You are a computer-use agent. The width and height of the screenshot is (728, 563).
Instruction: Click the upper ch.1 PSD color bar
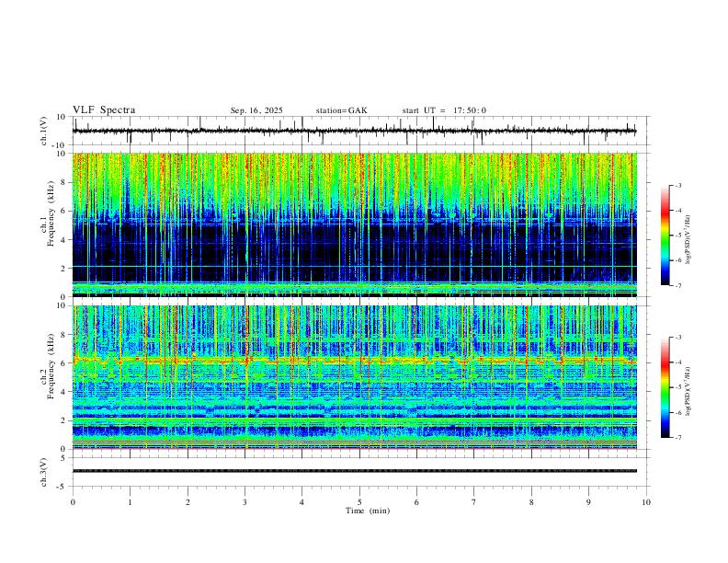[x=665, y=235]
